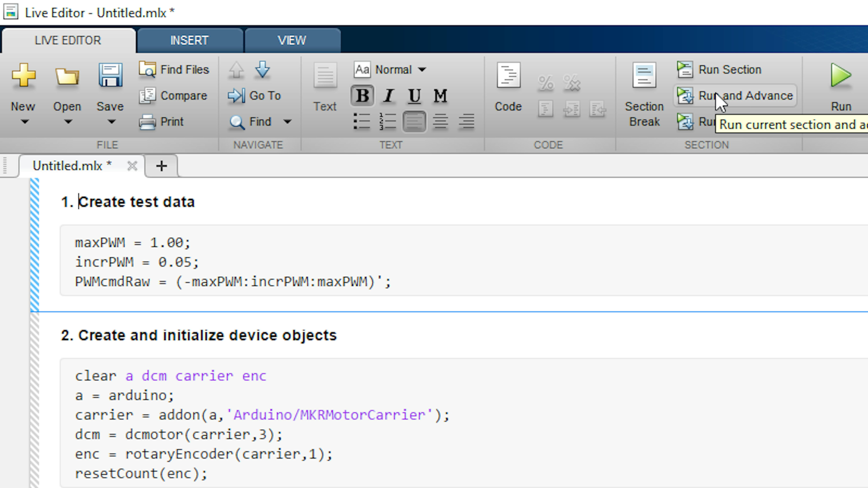Expand the New dropdown arrow

(25, 122)
